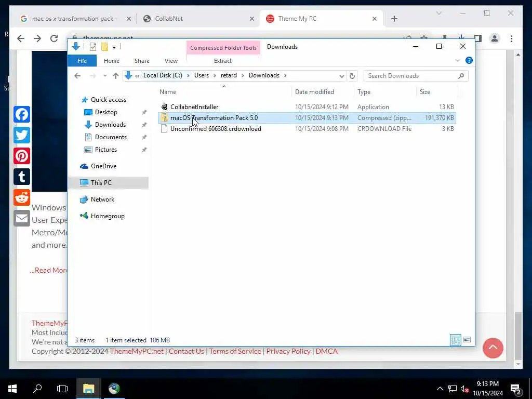Expand the ribbon with chevron
532x399 pixels.
[457, 60]
